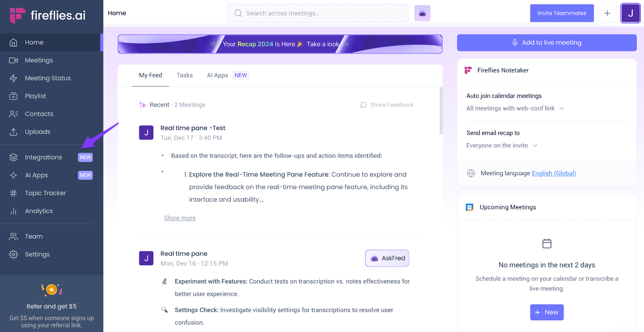Click the Invite Teammates button
This screenshot has height=332, width=644.
[x=562, y=13]
